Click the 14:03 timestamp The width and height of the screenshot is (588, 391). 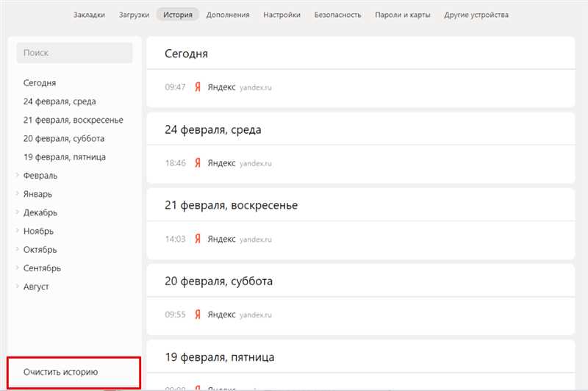(175, 239)
